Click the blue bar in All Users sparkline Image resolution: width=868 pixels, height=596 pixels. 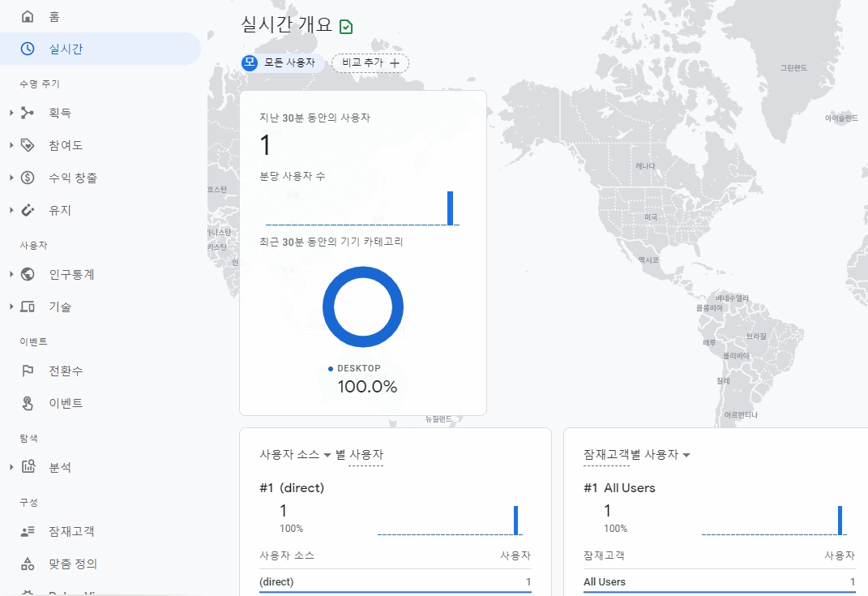pyautogui.click(x=840, y=520)
